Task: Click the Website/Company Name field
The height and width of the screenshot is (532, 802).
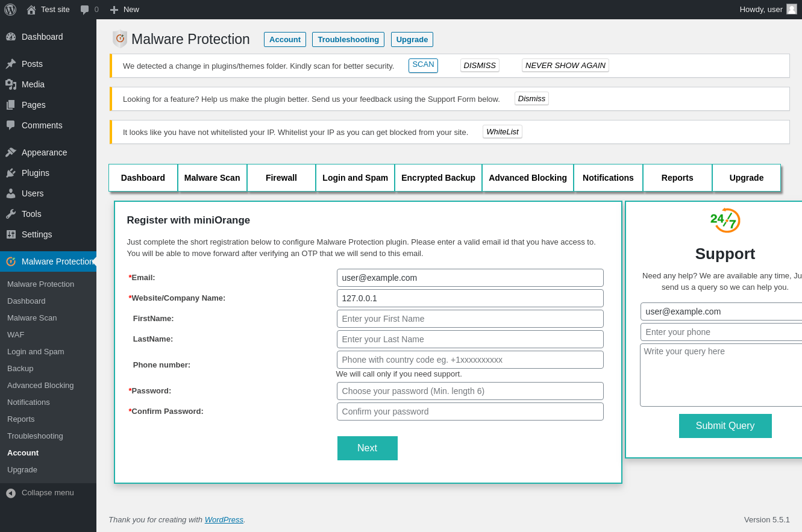Action: pyautogui.click(x=470, y=298)
